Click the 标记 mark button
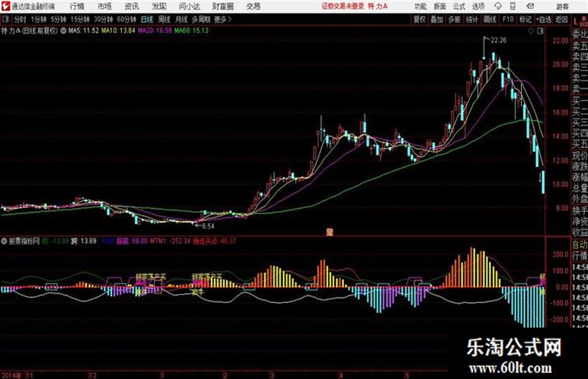 525,19
